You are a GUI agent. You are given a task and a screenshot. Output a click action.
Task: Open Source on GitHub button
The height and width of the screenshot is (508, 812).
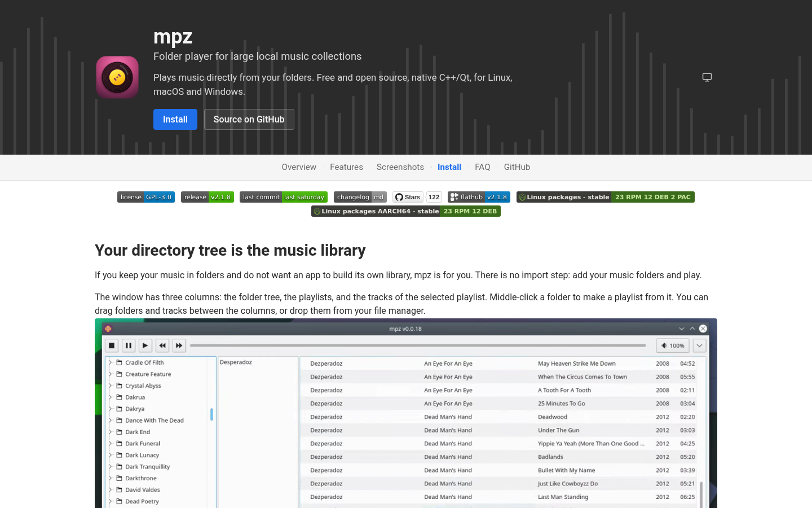[249, 119]
